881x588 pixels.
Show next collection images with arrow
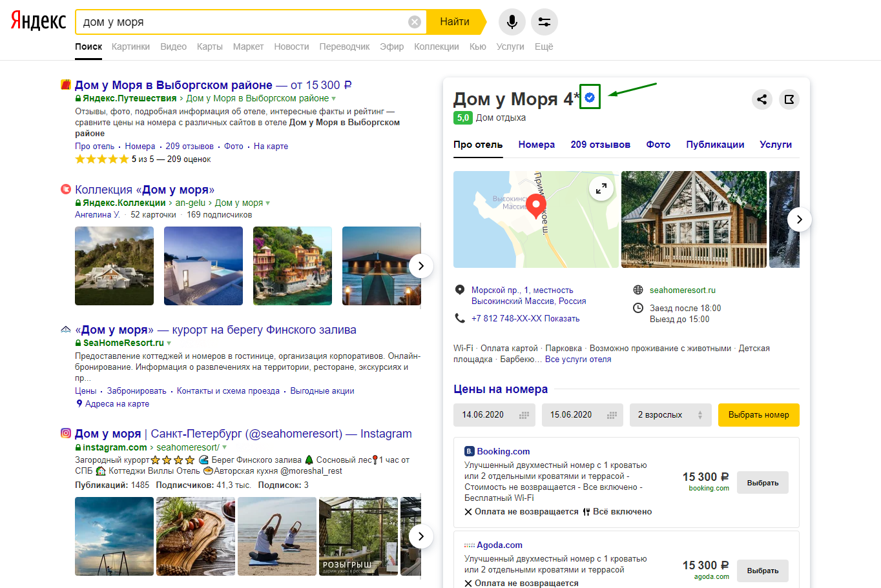coord(421,266)
